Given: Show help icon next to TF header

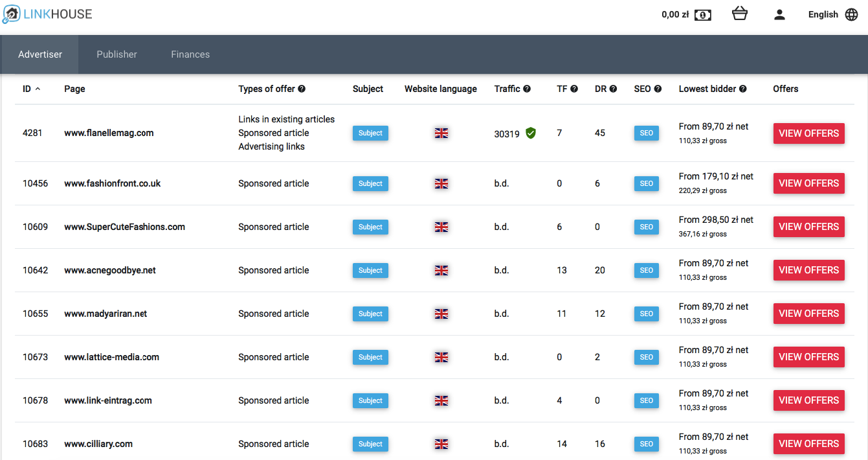Looking at the screenshot, I should tap(574, 89).
